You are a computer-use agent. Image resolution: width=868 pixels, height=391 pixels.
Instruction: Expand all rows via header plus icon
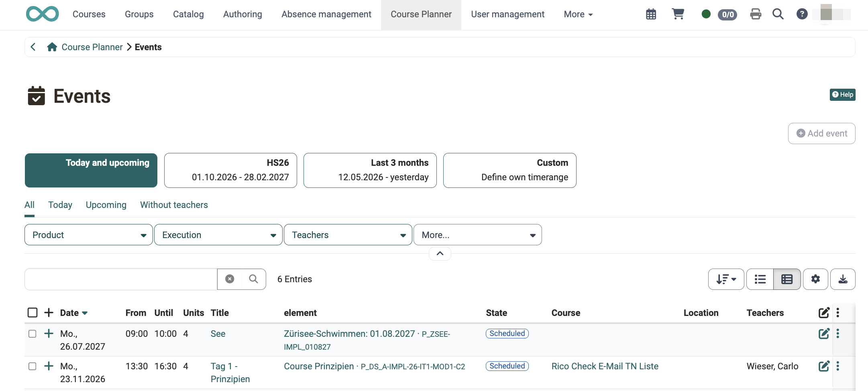[x=49, y=313]
